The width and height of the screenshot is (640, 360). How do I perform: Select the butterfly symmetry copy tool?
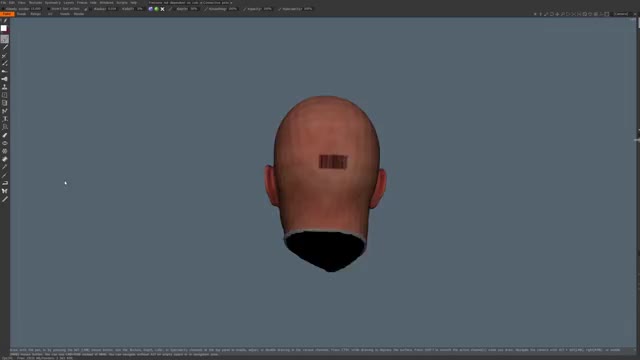pyautogui.click(x=4, y=191)
